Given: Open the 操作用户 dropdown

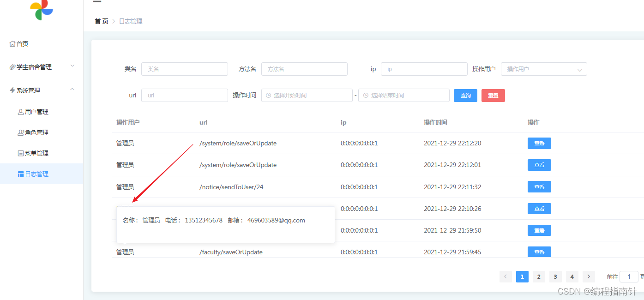Looking at the screenshot, I should point(544,69).
